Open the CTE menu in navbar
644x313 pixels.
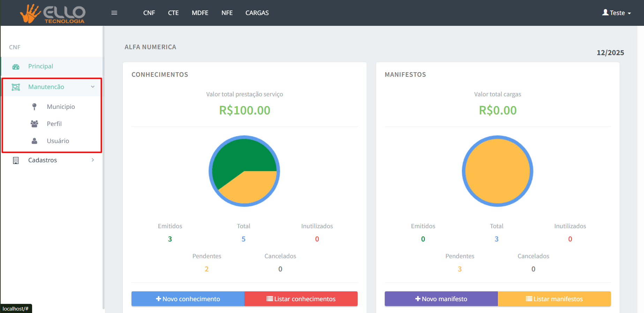(x=173, y=13)
